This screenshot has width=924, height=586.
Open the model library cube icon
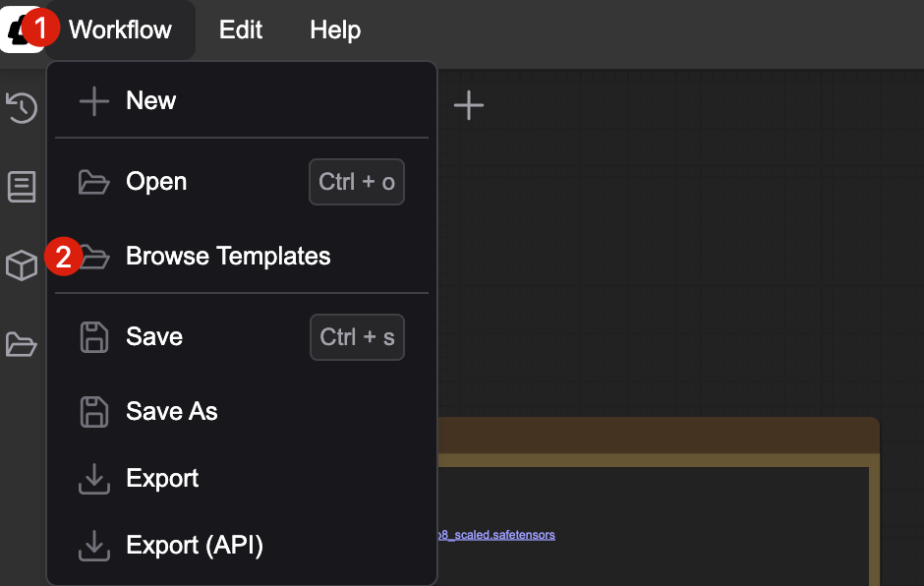22,265
